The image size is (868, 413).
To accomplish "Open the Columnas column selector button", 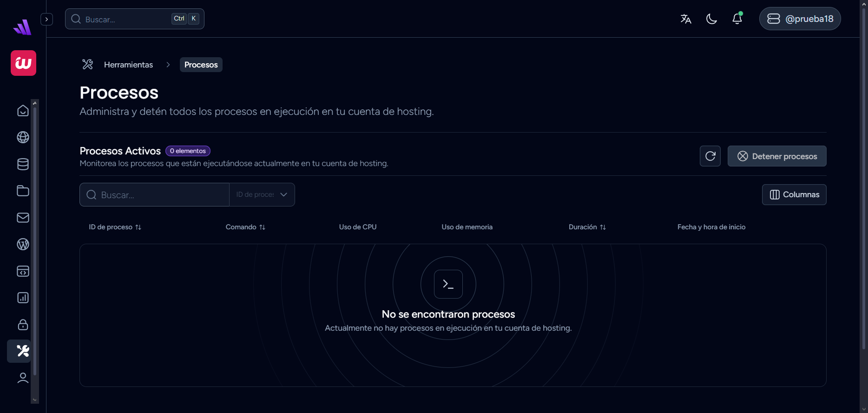I will click(794, 194).
